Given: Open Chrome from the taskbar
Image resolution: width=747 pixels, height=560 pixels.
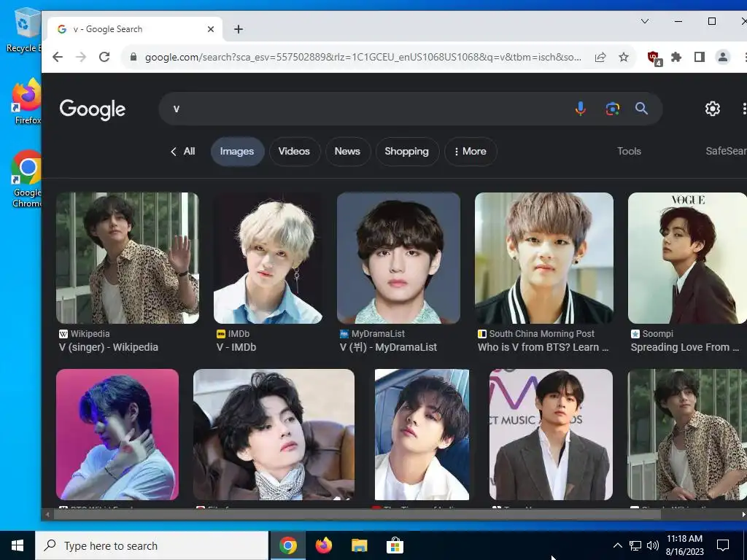Looking at the screenshot, I should click(x=288, y=545).
